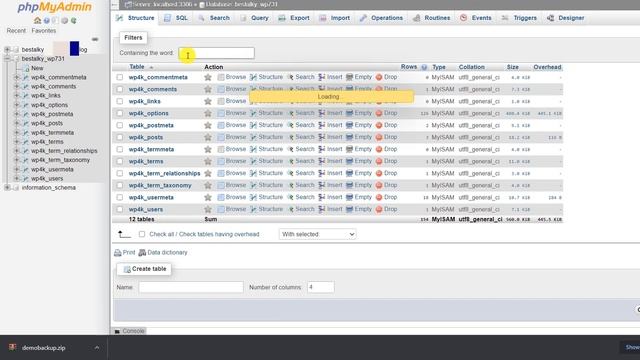Click demobackup.zip file icon in downloads bar

tap(13, 347)
